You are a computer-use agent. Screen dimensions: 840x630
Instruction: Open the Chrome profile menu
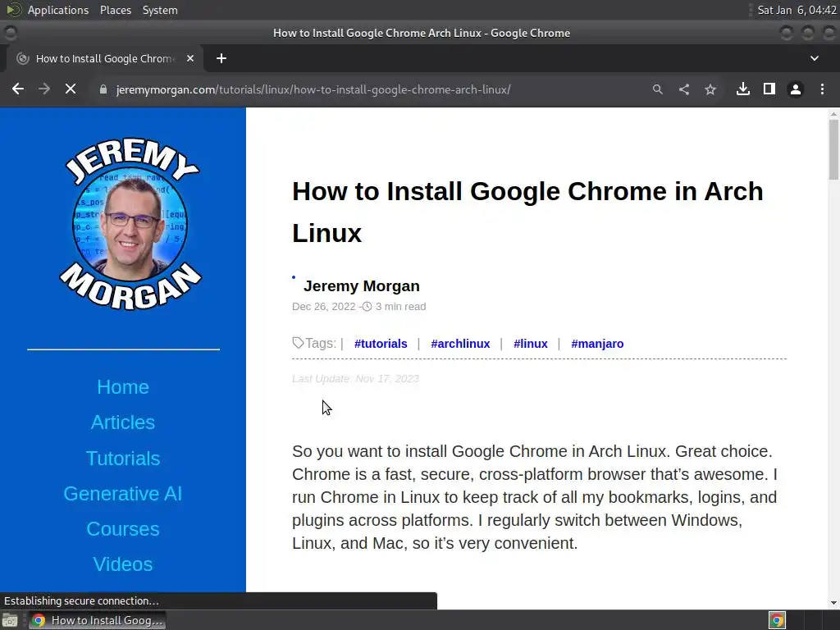pos(796,89)
